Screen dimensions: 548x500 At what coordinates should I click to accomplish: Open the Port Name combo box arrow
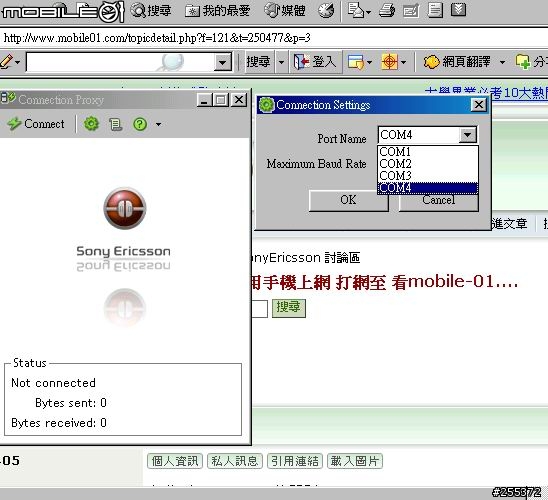(x=467, y=135)
